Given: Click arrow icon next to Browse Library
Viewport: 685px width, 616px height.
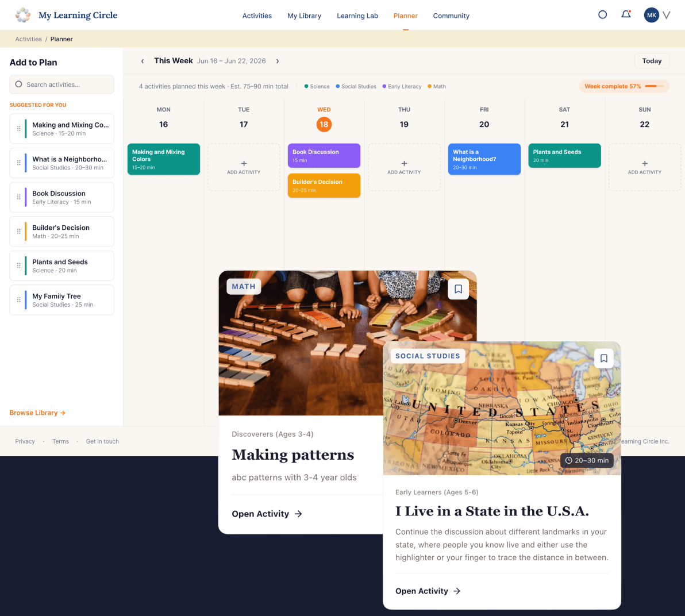Looking at the screenshot, I should coord(63,413).
